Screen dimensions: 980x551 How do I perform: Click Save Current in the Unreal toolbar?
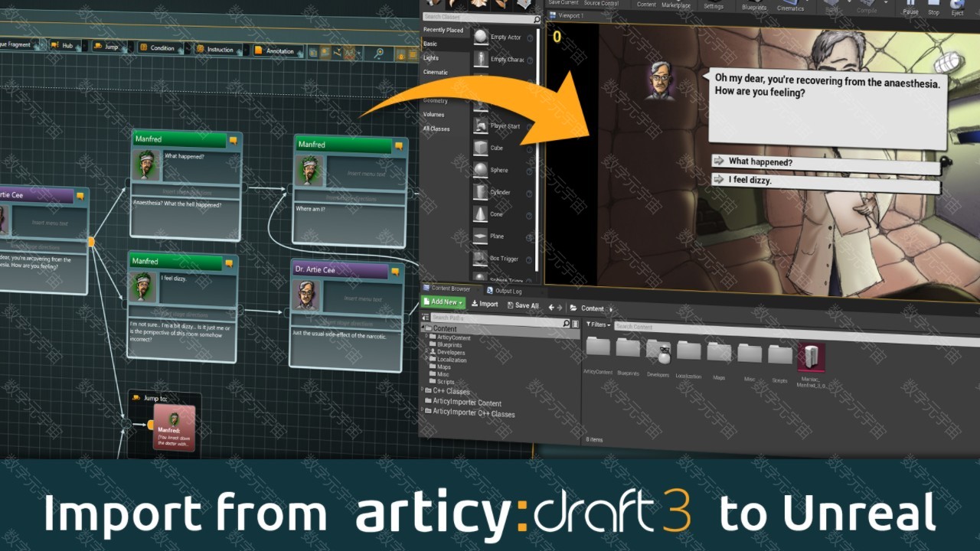pyautogui.click(x=564, y=3)
